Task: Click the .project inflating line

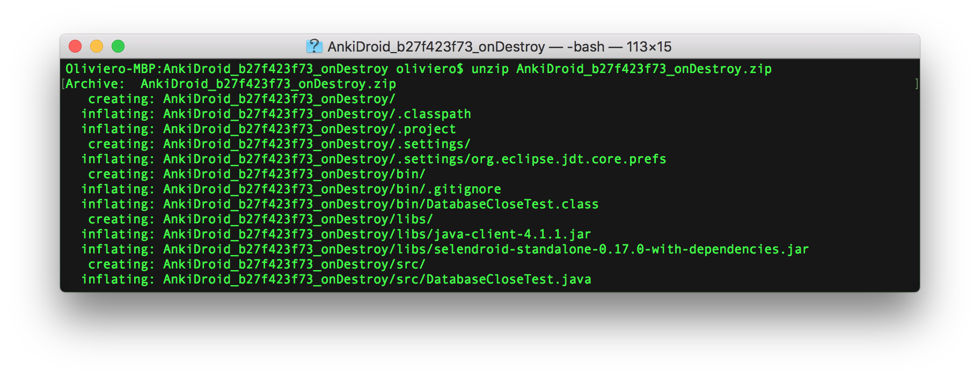Action: pos(268,129)
